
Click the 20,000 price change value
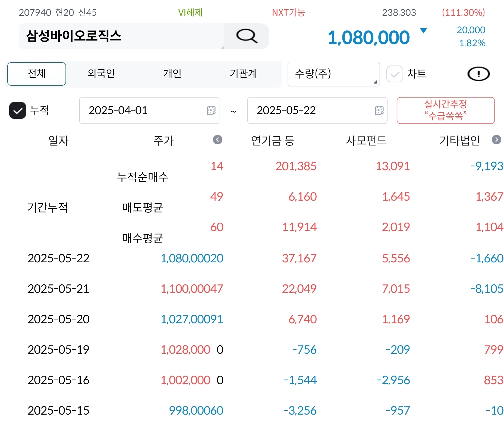471,30
